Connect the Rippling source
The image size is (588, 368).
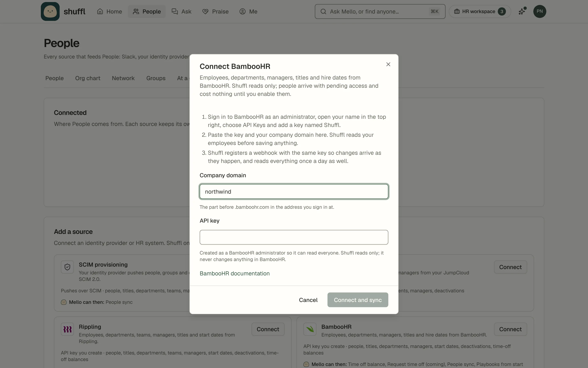pos(268,329)
